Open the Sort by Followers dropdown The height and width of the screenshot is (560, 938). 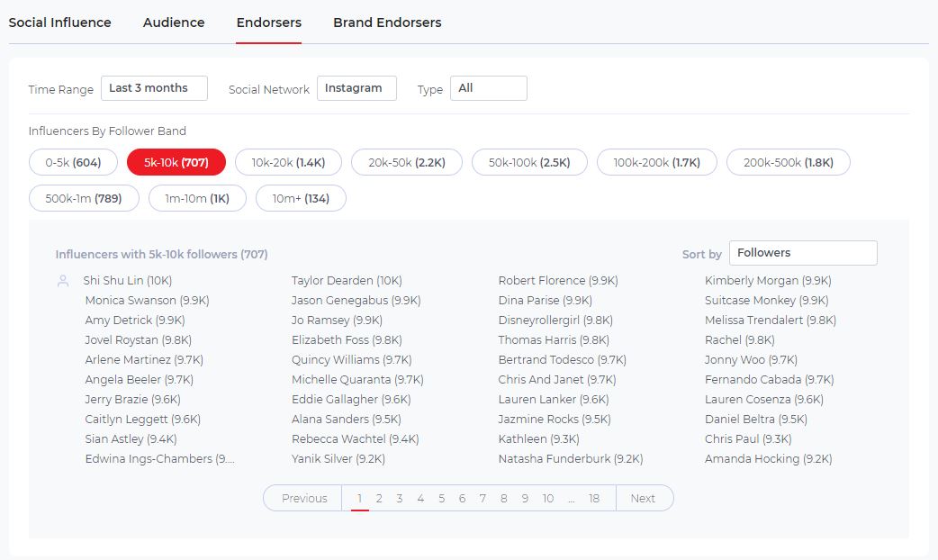click(x=802, y=252)
